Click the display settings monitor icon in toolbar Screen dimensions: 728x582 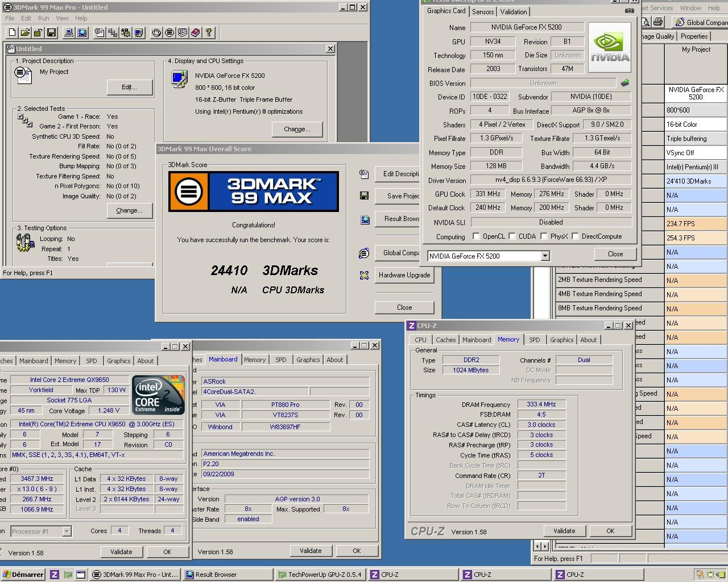pyautogui.click(x=139, y=33)
